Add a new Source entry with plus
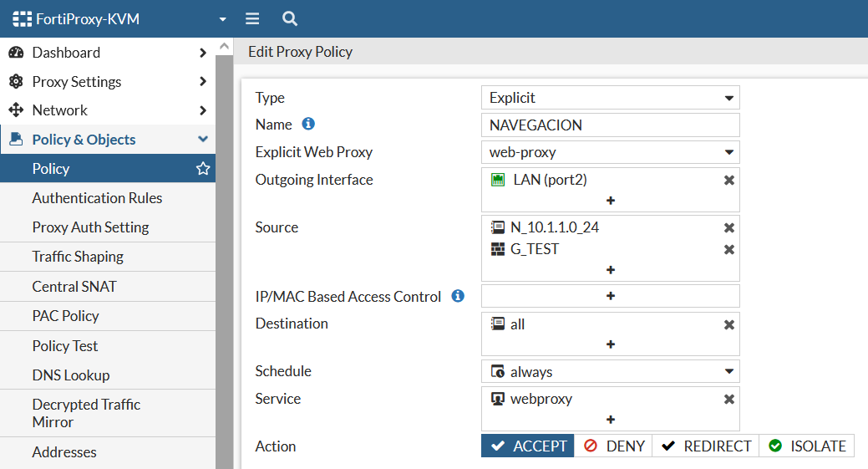 point(610,270)
